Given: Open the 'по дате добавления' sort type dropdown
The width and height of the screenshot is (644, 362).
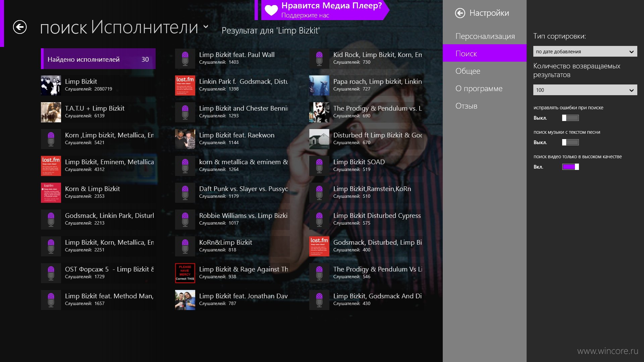Looking at the screenshot, I should coord(585,52).
